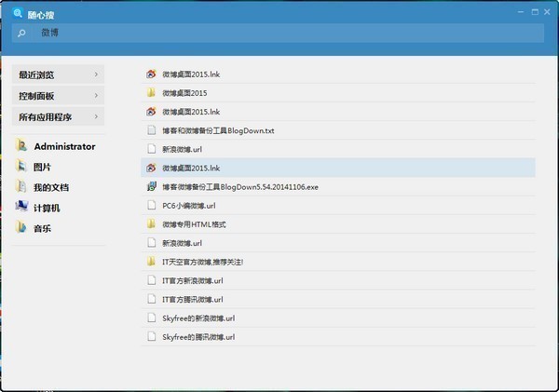Viewport: 559px width, 392px height.
Task: Maximize the 随心搜 window
Action: click(x=535, y=12)
